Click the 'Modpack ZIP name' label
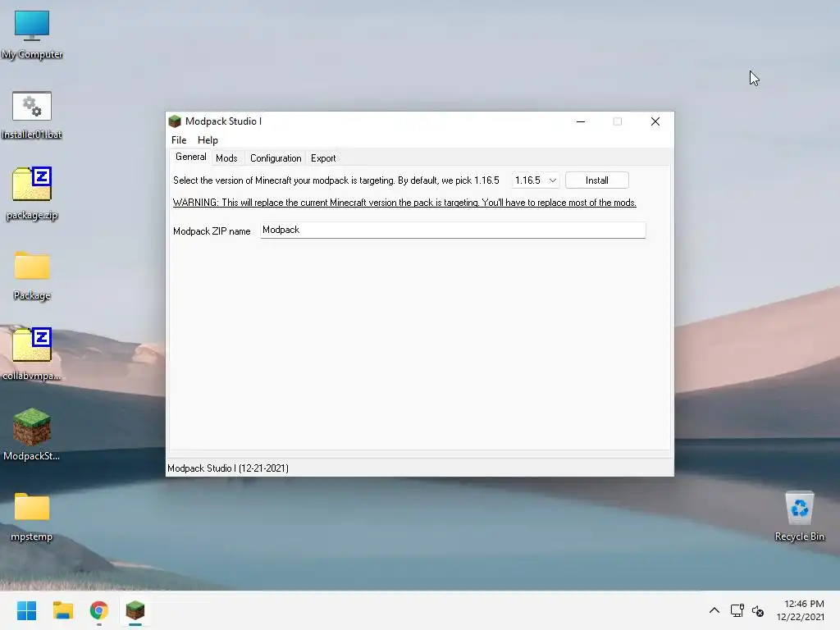840x630 pixels. pos(212,231)
